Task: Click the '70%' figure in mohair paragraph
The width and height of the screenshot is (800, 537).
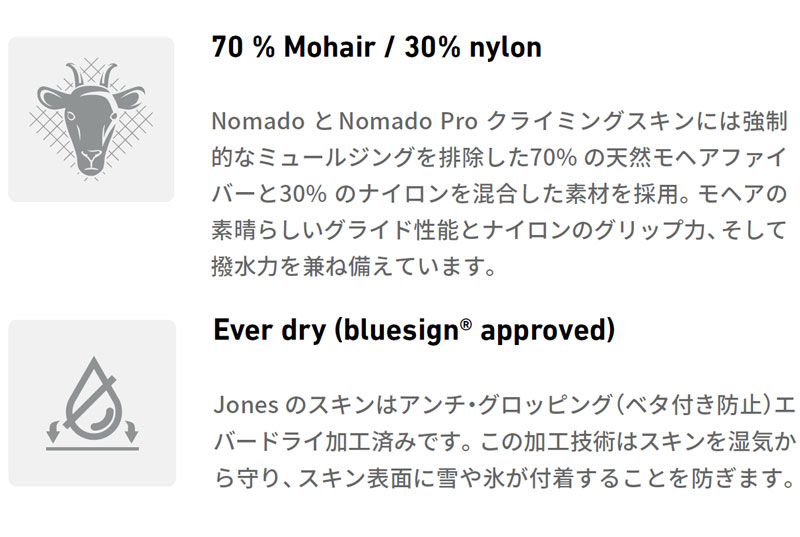Action: tap(554, 158)
